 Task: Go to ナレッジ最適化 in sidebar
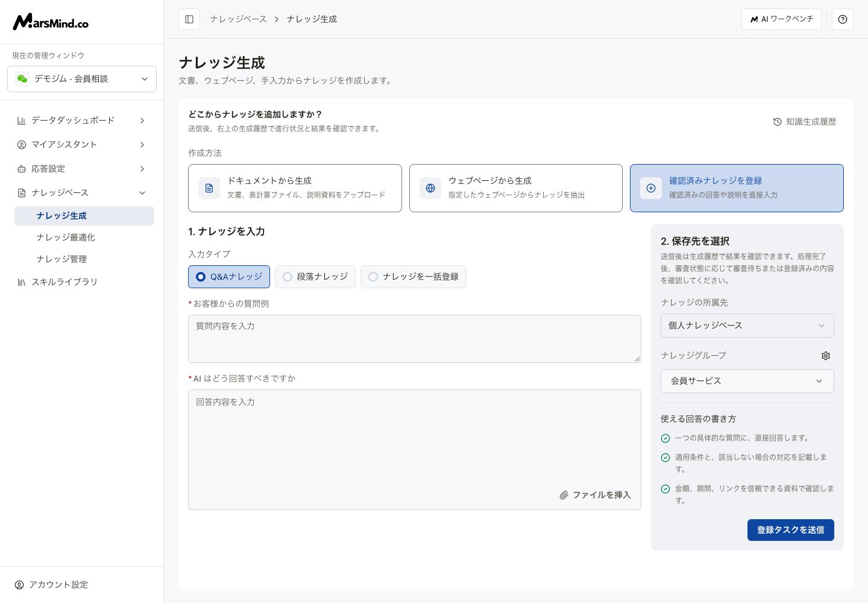(84, 238)
